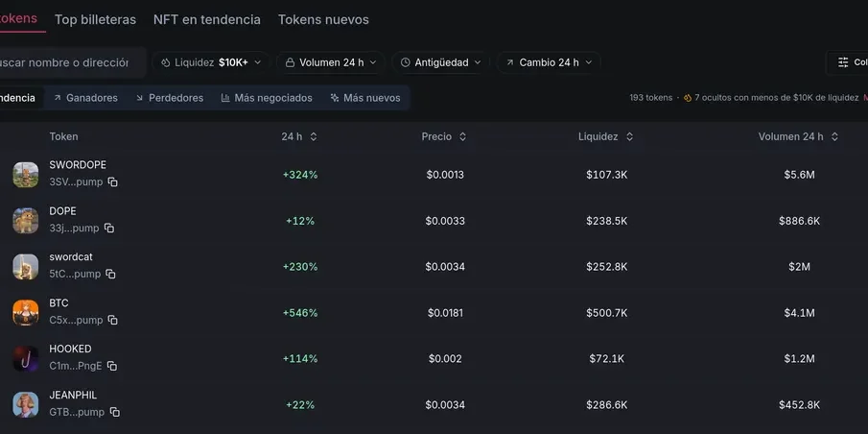This screenshot has height=434, width=868.
Task: Click the Token column header
Action: tap(63, 136)
